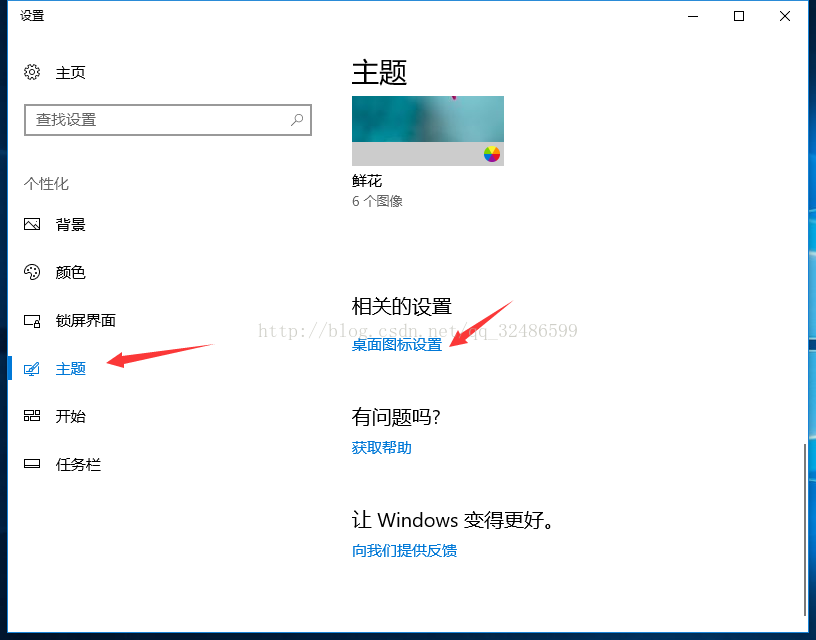
Task: Click the 颜色 palette icon
Action: point(32,272)
